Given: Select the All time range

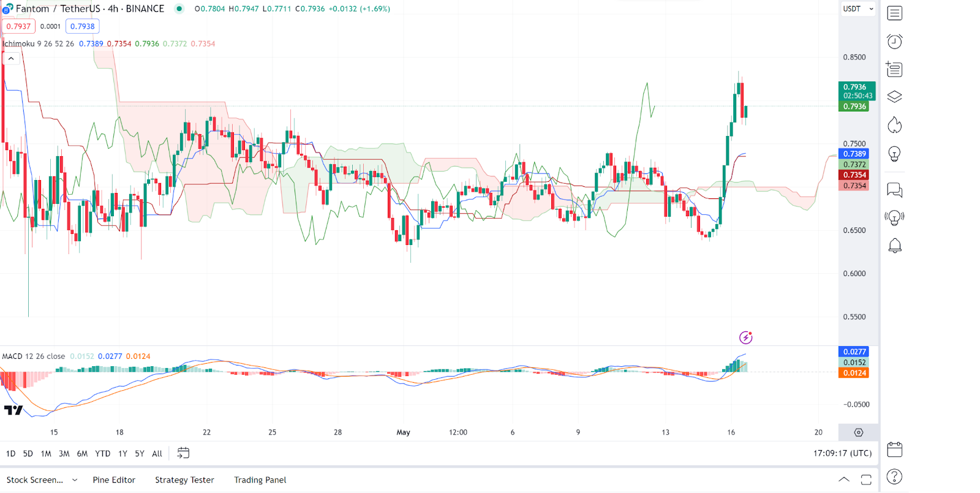Looking at the screenshot, I should tap(157, 454).
